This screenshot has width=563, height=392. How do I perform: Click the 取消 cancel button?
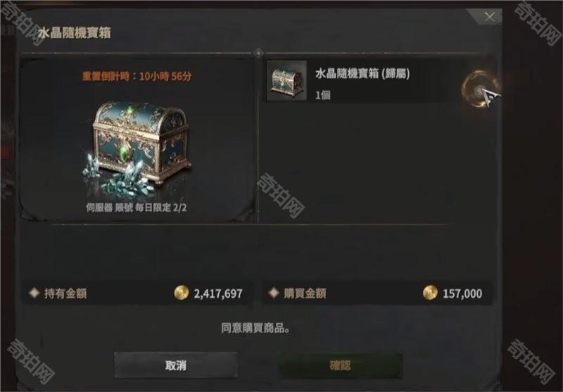[176, 365]
